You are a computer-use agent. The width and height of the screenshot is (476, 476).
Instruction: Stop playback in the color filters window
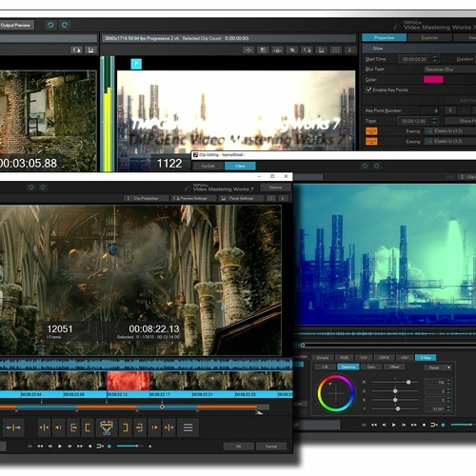click(424, 425)
